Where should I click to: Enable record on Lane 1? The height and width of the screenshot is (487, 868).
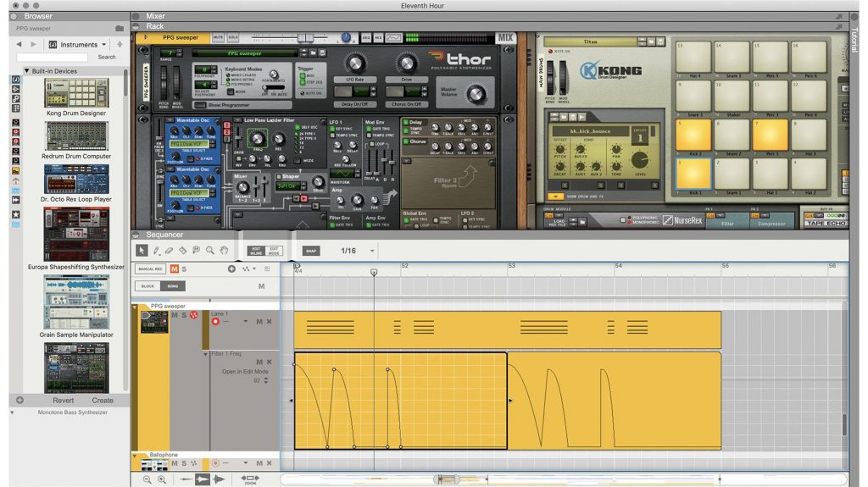pos(215,322)
